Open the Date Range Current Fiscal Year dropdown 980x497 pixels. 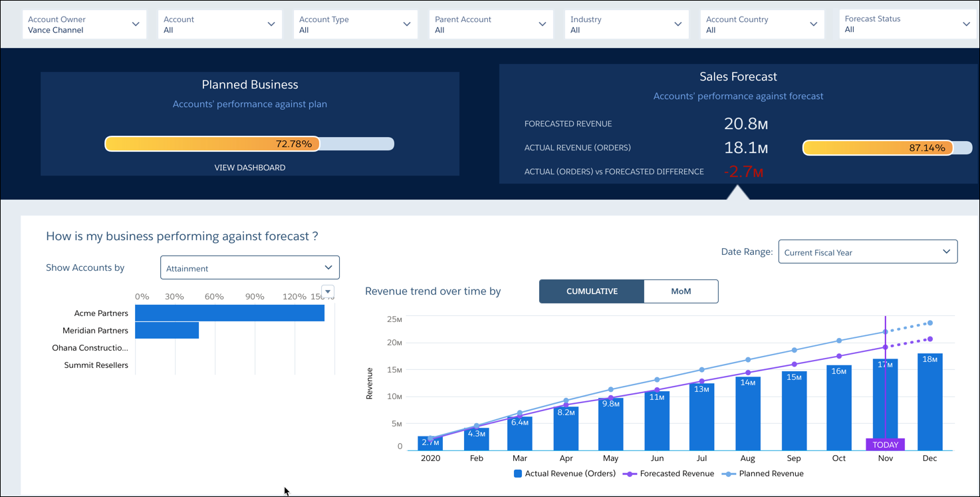point(868,252)
